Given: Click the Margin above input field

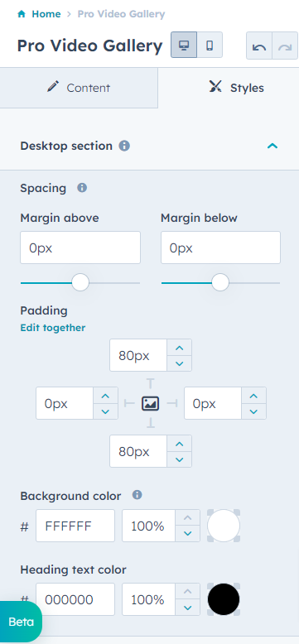Looking at the screenshot, I should (80, 248).
